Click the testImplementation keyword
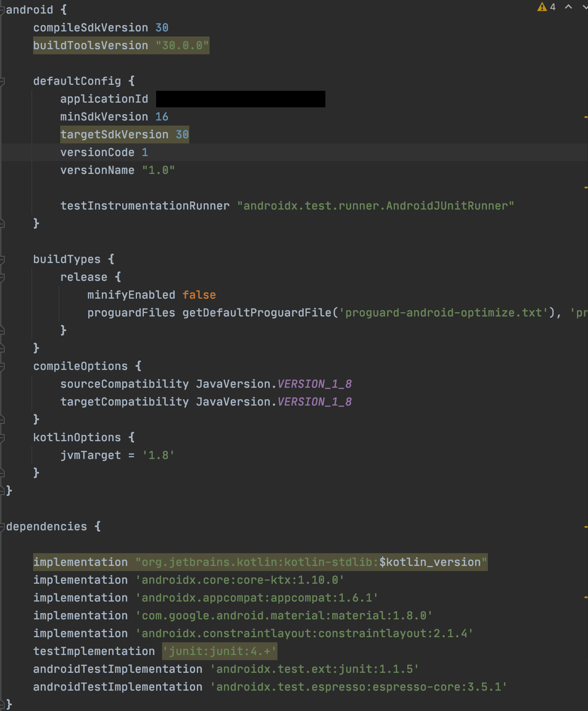Image resolution: width=588 pixels, height=711 pixels. (x=94, y=651)
